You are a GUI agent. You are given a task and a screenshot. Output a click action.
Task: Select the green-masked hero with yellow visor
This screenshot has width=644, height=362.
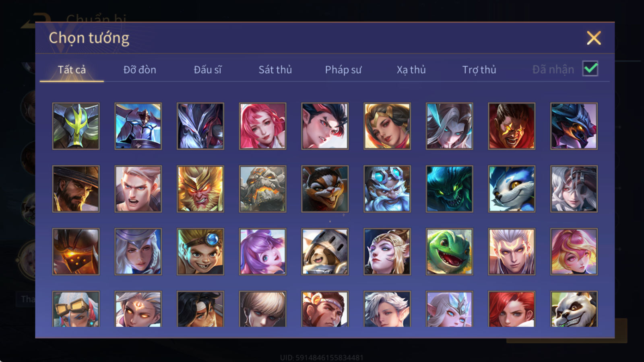click(x=76, y=126)
